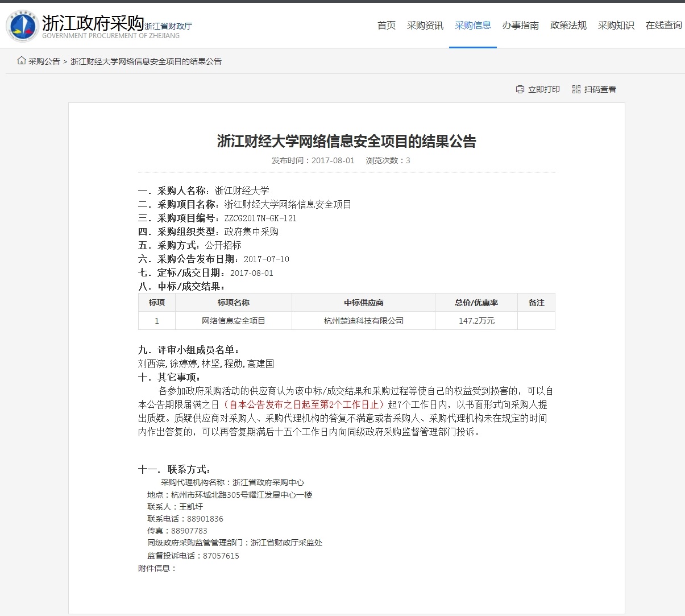Click the 标项名称 table column header

click(234, 303)
